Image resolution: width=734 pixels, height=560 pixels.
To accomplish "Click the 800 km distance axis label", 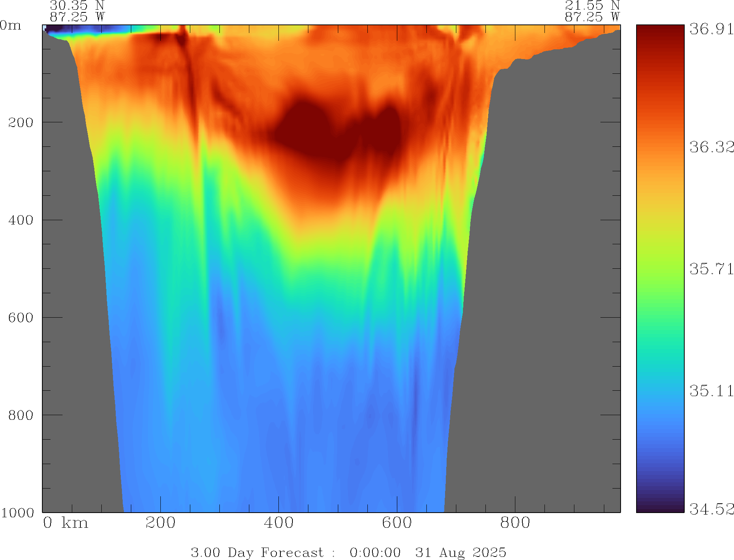I will [515, 523].
